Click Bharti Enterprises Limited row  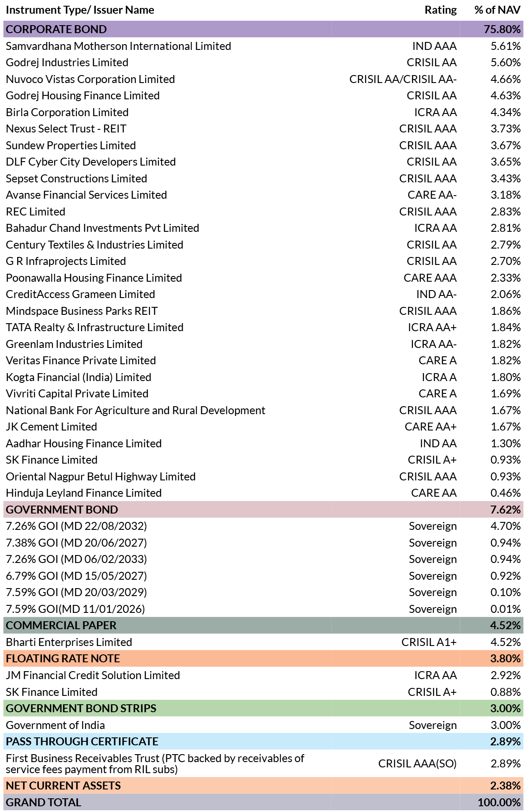[263, 642]
